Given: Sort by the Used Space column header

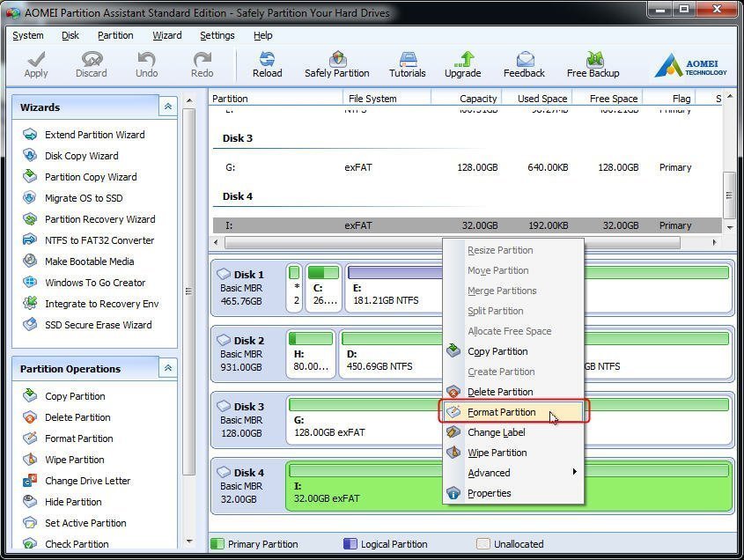Looking at the screenshot, I should [x=536, y=99].
